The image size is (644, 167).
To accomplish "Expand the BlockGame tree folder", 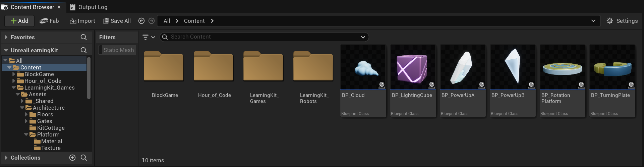I will [14, 74].
